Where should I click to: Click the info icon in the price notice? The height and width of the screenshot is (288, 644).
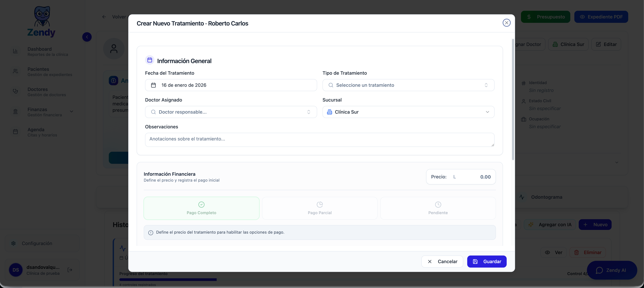[151, 232]
